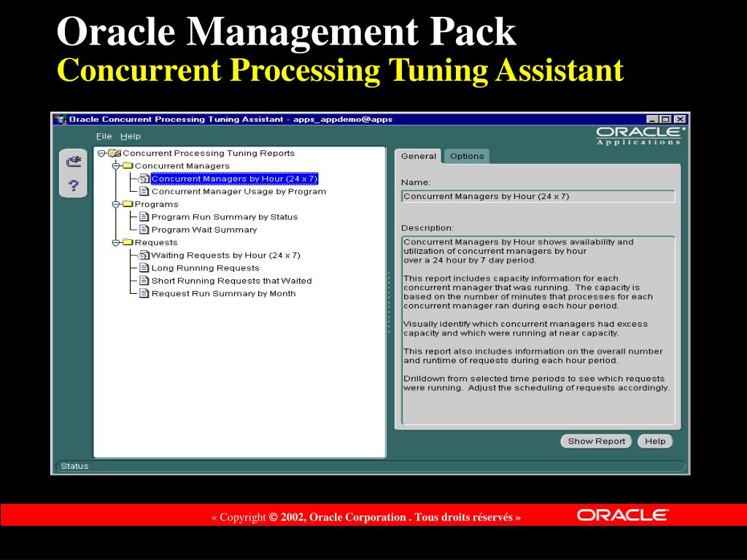Click document icon beside Program Wait Summary
The width and height of the screenshot is (747, 560).
click(144, 230)
